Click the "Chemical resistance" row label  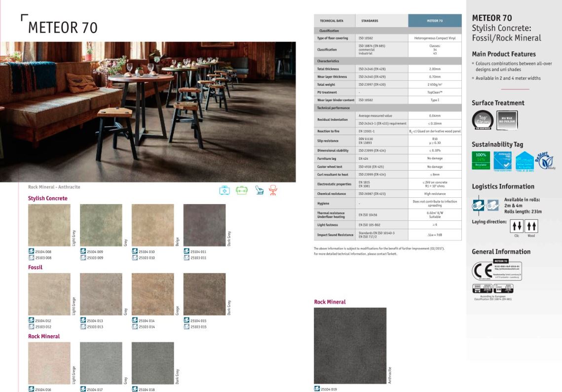click(x=332, y=194)
